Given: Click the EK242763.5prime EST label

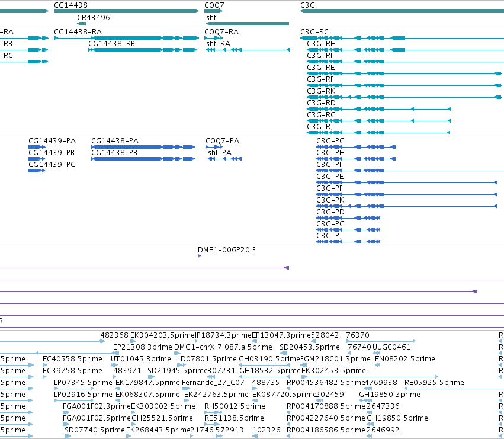Looking at the screenshot, I should pos(216,395).
